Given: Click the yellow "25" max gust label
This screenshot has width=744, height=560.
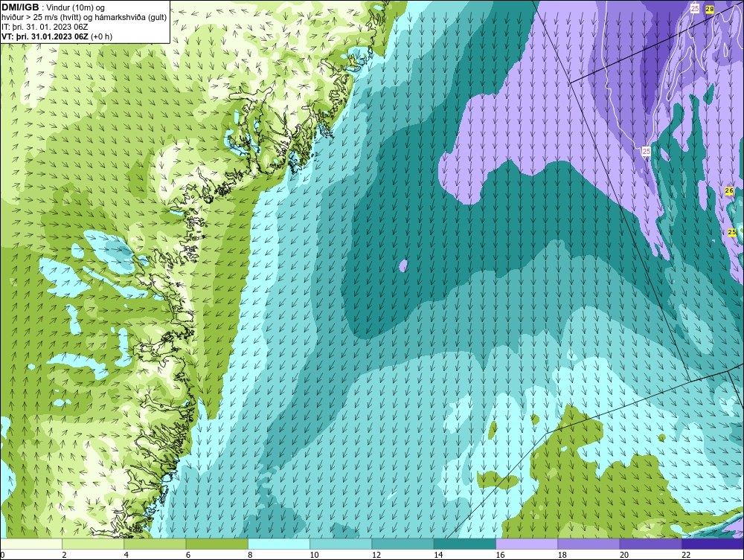Looking at the screenshot, I should (732, 232).
